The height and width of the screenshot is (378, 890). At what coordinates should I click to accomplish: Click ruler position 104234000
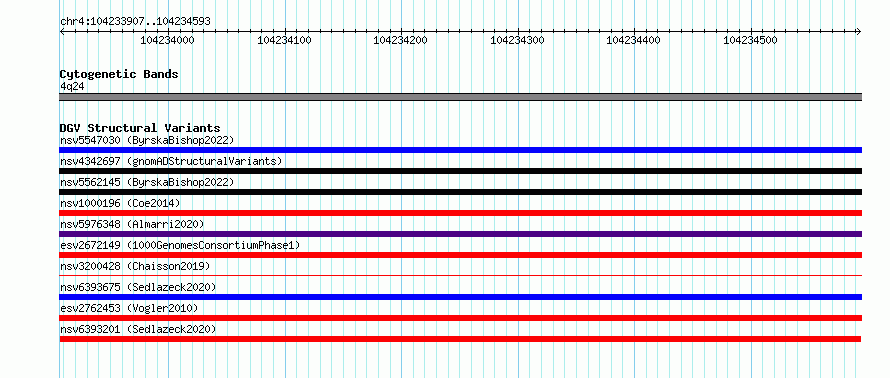(167, 40)
